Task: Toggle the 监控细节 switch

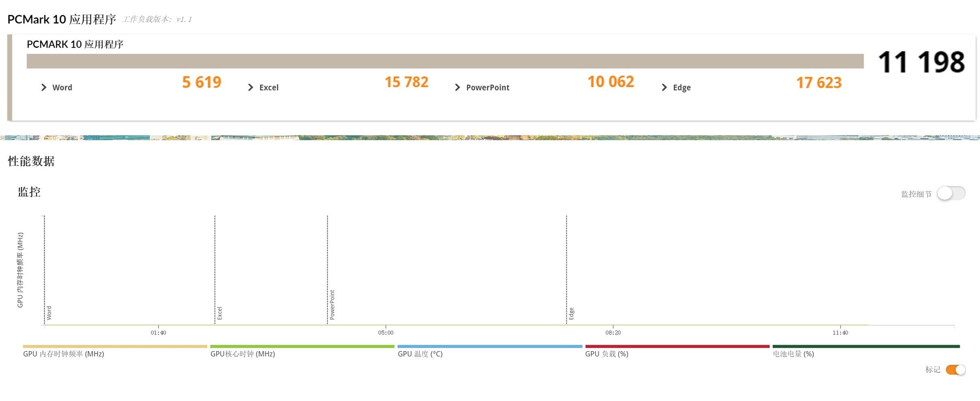Action: tap(951, 193)
